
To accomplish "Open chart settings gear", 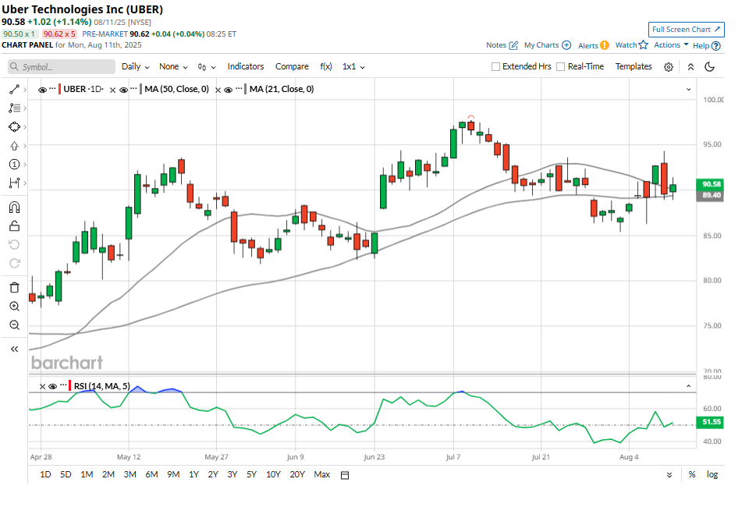I will [669, 67].
